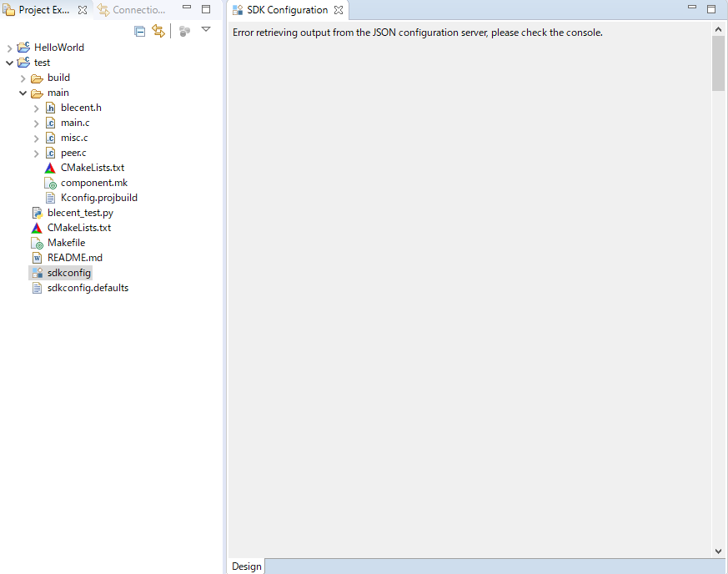
Task: Click the misc.c source file icon
Action: 50,138
